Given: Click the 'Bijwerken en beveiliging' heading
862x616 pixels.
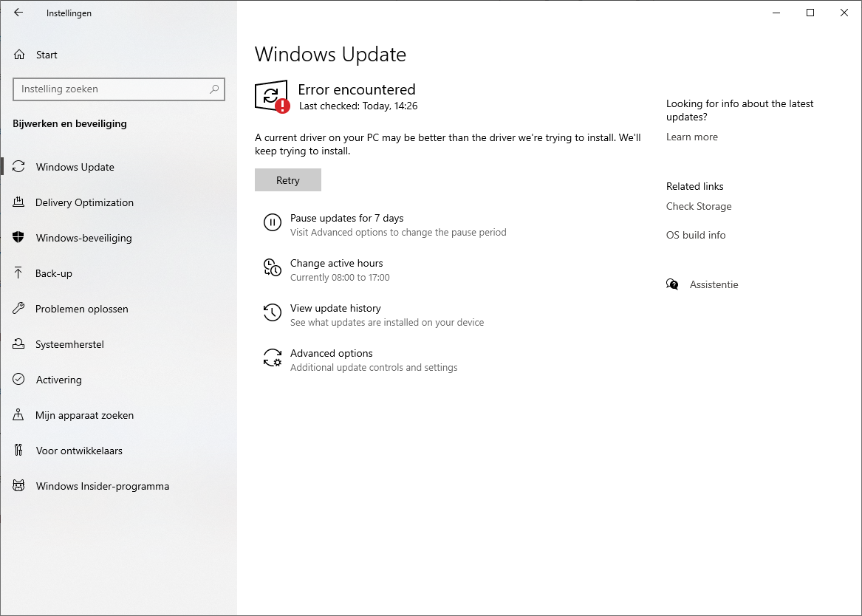Looking at the screenshot, I should pos(70,123).
